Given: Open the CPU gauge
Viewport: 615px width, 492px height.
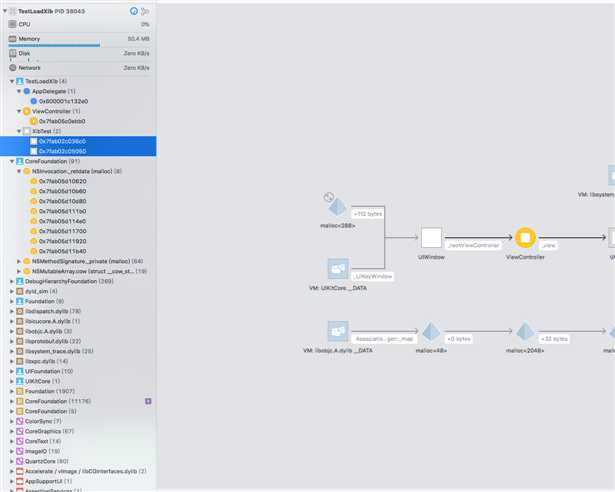Looking at the screenshot, I should pyautogui.click(x=78, y=24).
